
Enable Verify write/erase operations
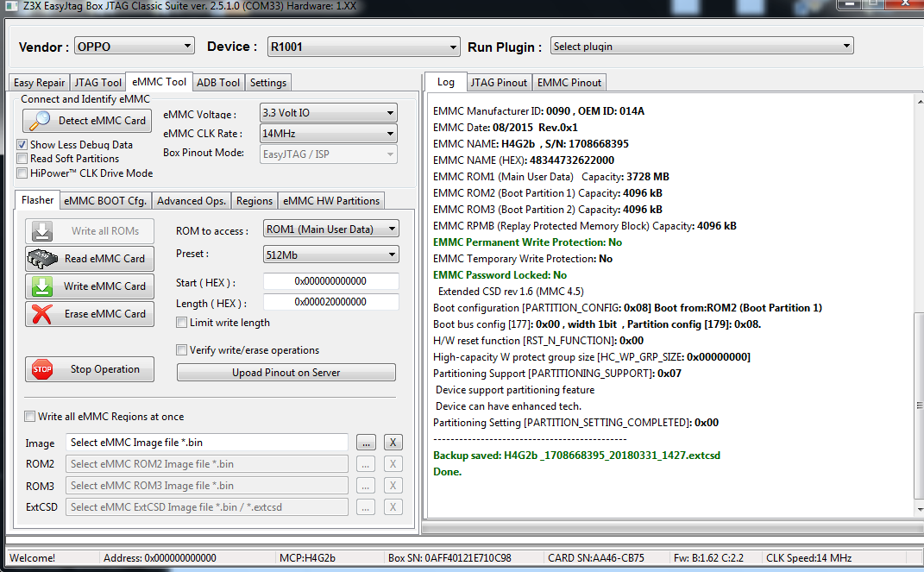click(x=181, y=350)
